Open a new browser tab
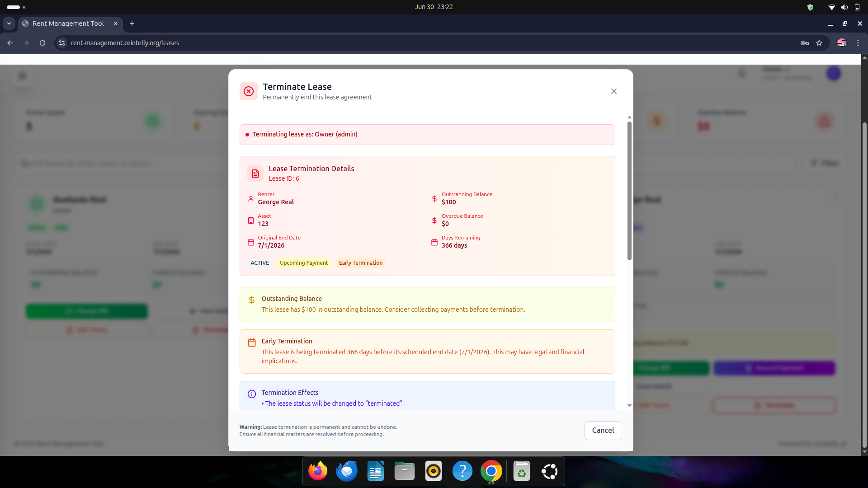The image size is (868, 488). click(x=132, y=23)
